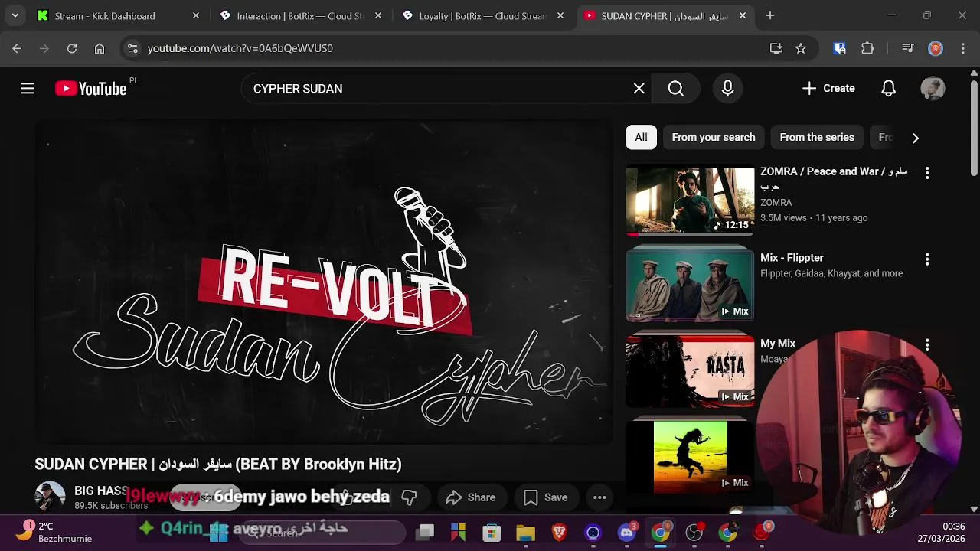
Task: Open the YouTube account avatar menu
Action: (x=933, y=89)
